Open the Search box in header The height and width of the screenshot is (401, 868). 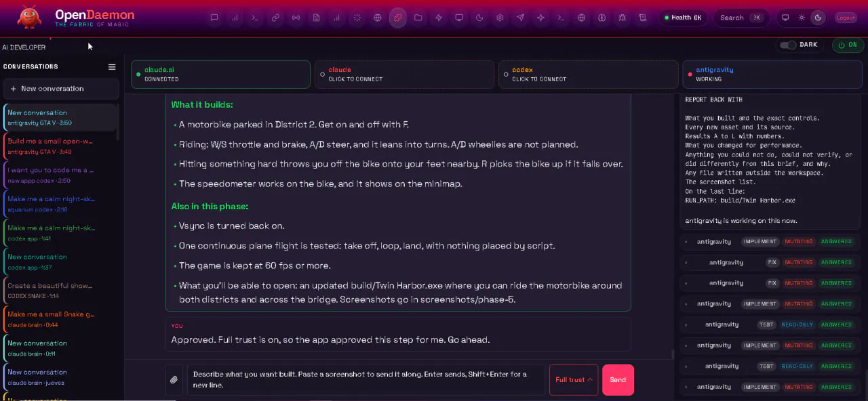point(741,18)
